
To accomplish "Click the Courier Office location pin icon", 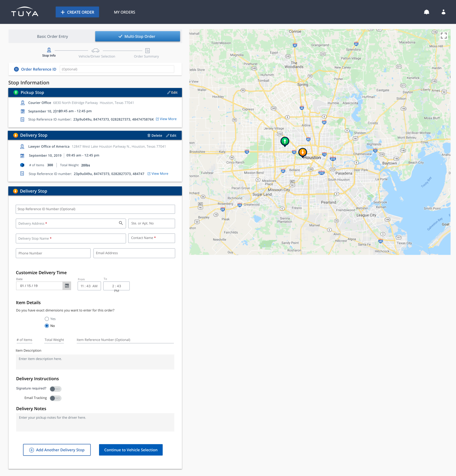I will click(x=23, y=103).
